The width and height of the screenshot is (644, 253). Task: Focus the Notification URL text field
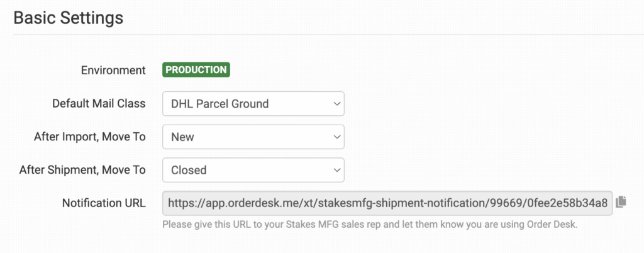(387, 203)
